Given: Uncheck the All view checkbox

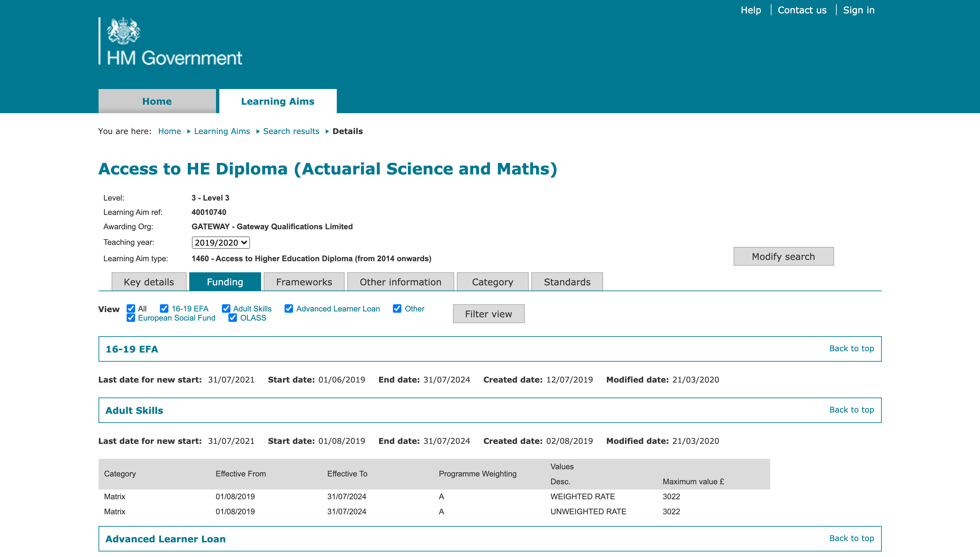Looking at the screenshot, I should [x=131, y=309].
